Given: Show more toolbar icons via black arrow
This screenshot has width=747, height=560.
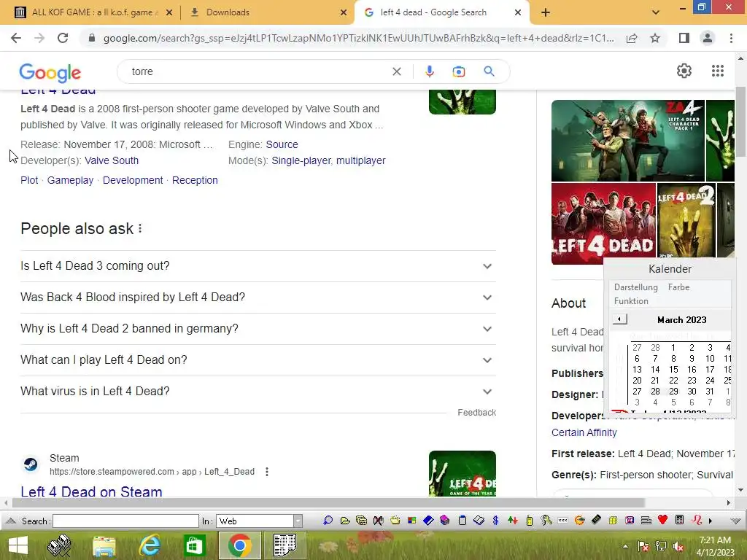Looking at the screenshot, I should pyautogui.click(x=711, y=521).
